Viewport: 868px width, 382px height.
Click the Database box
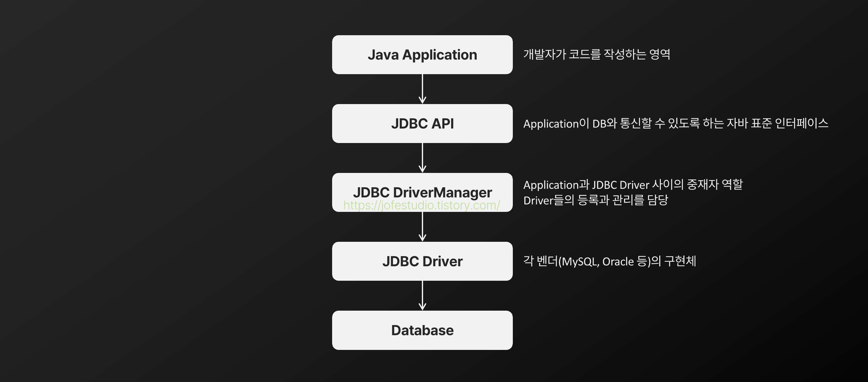pyautogui.click(x=422, y=330)
